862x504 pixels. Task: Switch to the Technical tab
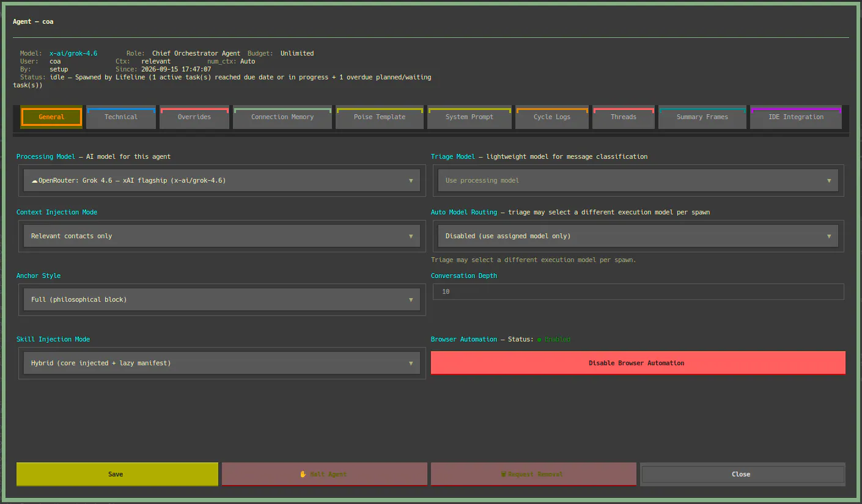121,117
